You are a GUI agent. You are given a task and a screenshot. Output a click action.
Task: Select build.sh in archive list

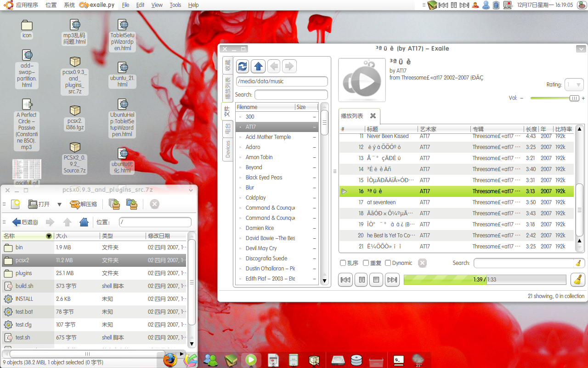point(94,286)
